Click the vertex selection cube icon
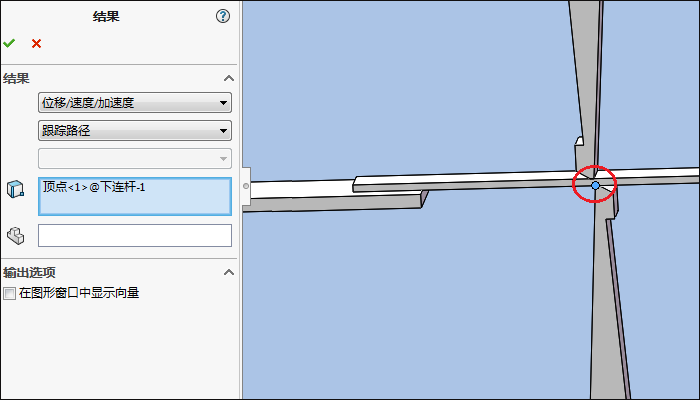This screenshot has width=700, height=400. (15, 189)
